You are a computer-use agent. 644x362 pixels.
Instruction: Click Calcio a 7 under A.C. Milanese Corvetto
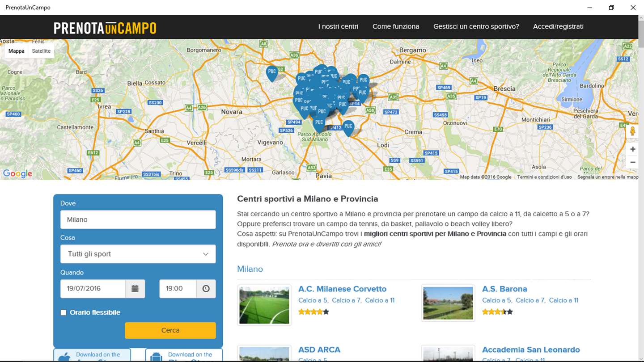click(x=346, y=300)
